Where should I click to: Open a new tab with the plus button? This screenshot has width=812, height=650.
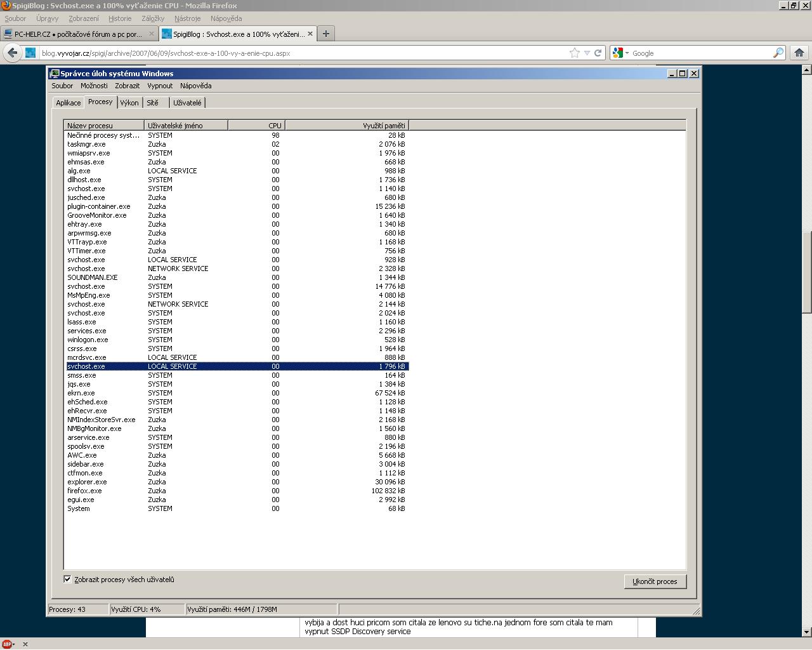[326, 34]
